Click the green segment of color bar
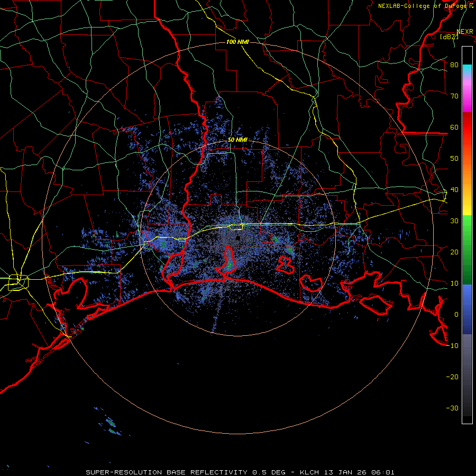 point(467,250)
